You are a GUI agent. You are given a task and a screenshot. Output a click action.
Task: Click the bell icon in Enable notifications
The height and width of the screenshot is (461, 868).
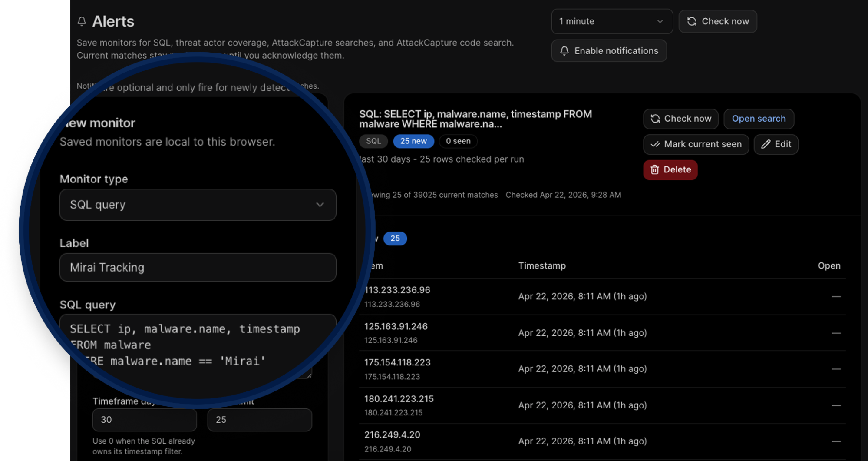pyautogui.click(x=564, y=51)
